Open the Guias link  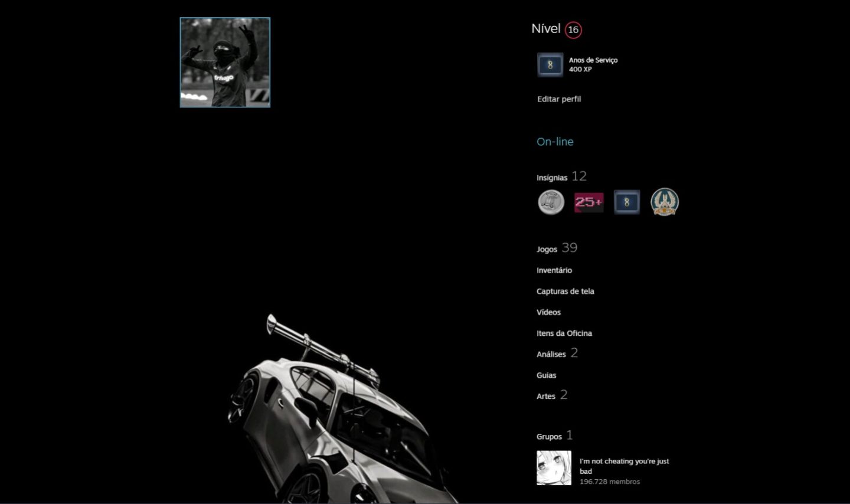(547, 375)
